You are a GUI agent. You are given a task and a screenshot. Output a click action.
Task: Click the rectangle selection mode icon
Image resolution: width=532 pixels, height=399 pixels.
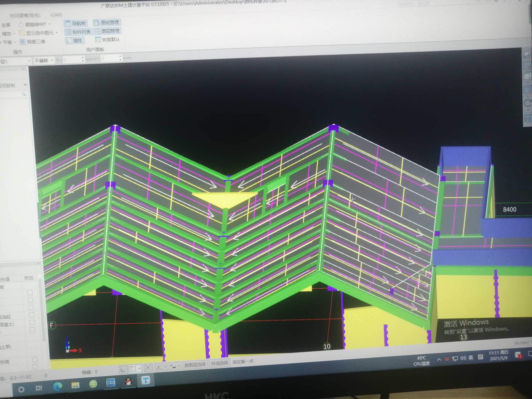point(133,369)
